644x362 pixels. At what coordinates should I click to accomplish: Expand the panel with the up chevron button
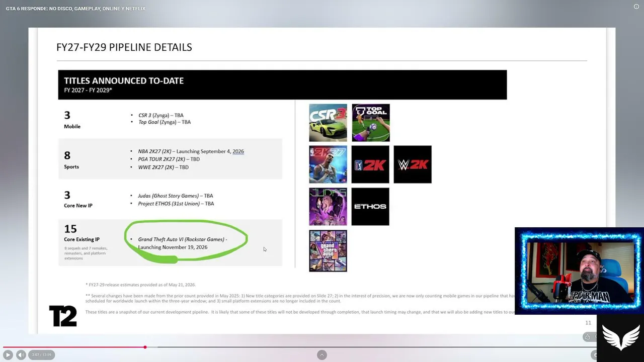(322, 355)
